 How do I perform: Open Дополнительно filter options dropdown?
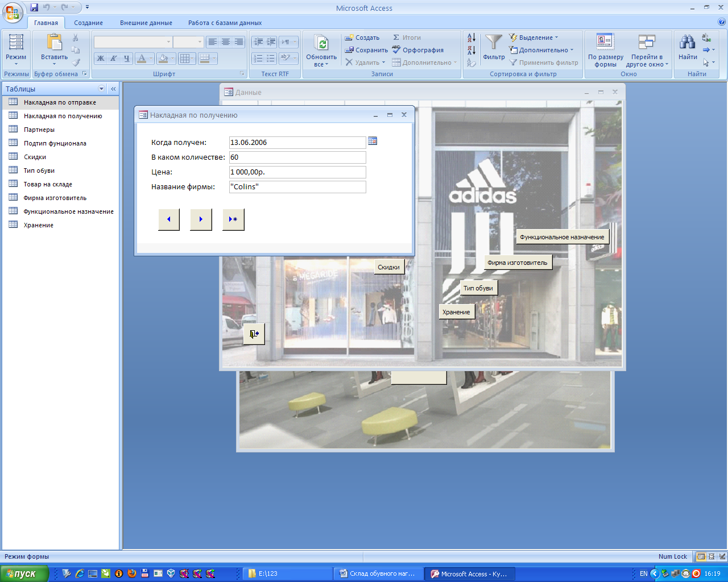pos(541,50)
